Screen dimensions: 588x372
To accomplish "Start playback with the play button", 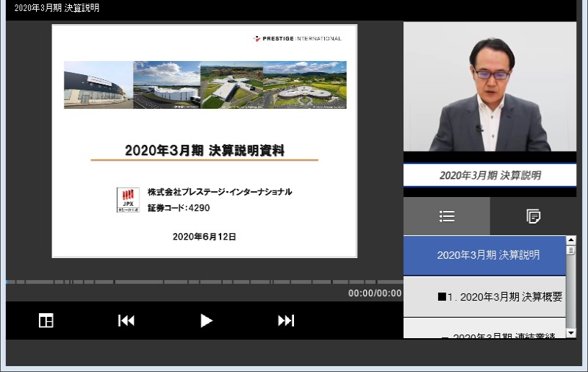I will [x=206, y=321].
